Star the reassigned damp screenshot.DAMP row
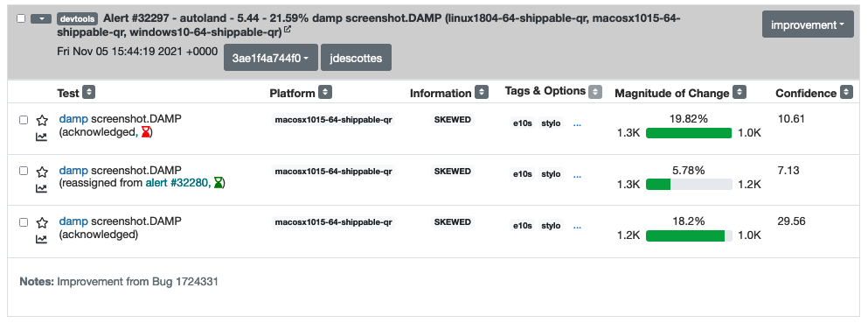The image size is (868, 323). coord(42,172)
